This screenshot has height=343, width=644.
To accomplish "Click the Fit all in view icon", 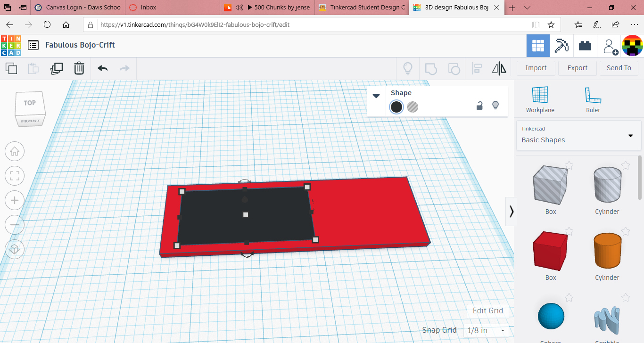I will tap(15, 176).
